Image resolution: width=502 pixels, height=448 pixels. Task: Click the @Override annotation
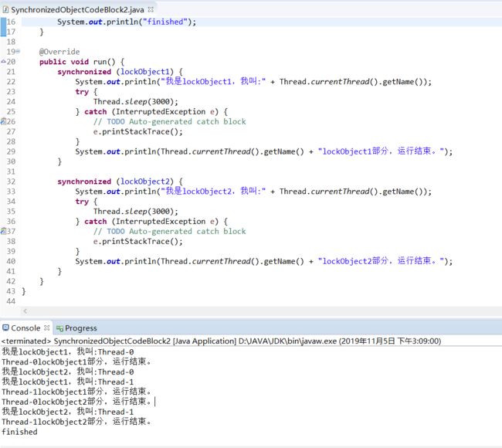pyautogui.click(x=59, y=52)
